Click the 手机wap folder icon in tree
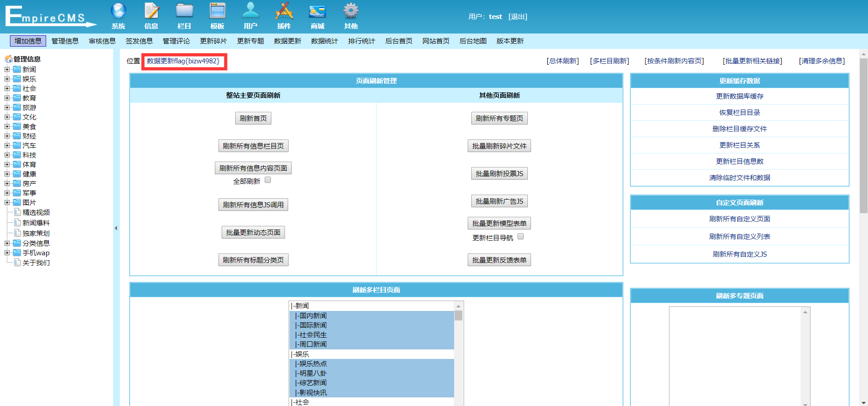868x406 pixels. pyautogui.click(x=17, y=253)
